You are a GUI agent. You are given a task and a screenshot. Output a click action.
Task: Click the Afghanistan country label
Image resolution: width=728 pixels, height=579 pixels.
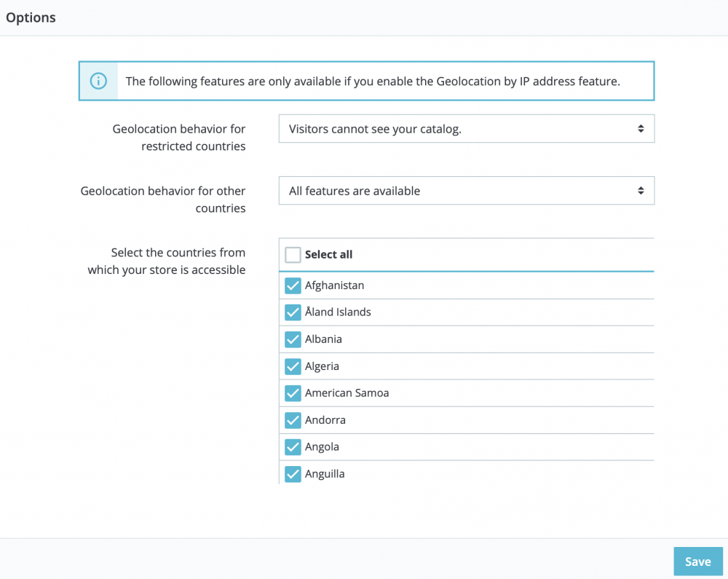coord(334,285)
